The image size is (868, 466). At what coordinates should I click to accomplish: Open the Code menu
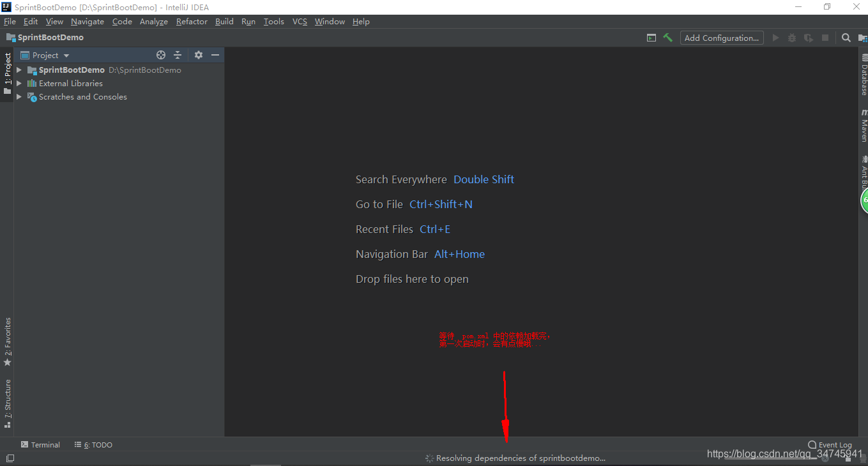click(122, 22)
